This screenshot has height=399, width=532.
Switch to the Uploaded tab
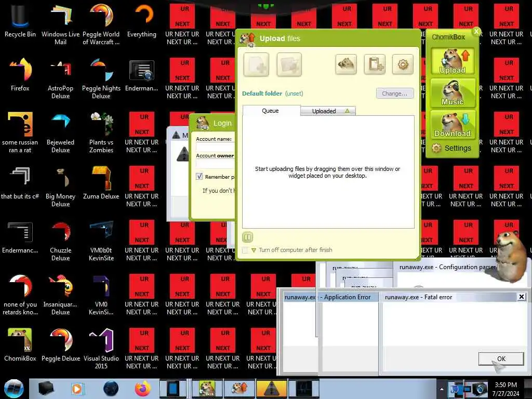(328, 111)
